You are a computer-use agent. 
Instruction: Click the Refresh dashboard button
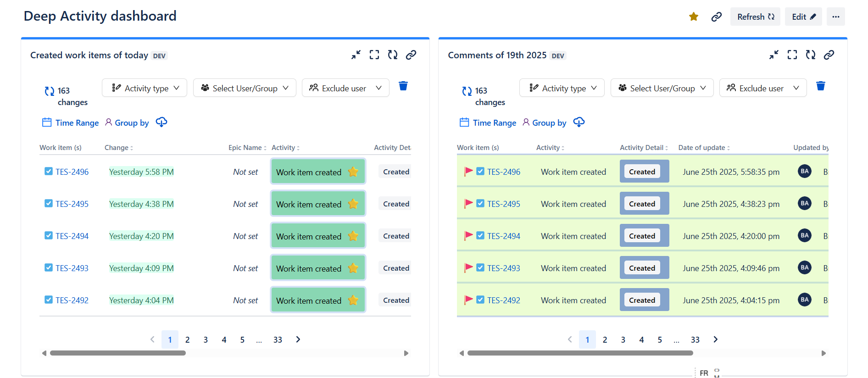point(755,17)
